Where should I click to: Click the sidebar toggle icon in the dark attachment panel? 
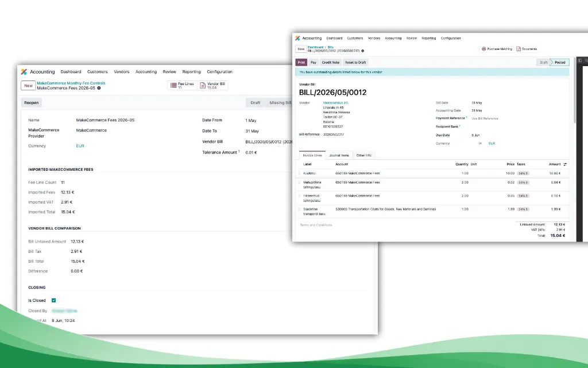(580, 60)
